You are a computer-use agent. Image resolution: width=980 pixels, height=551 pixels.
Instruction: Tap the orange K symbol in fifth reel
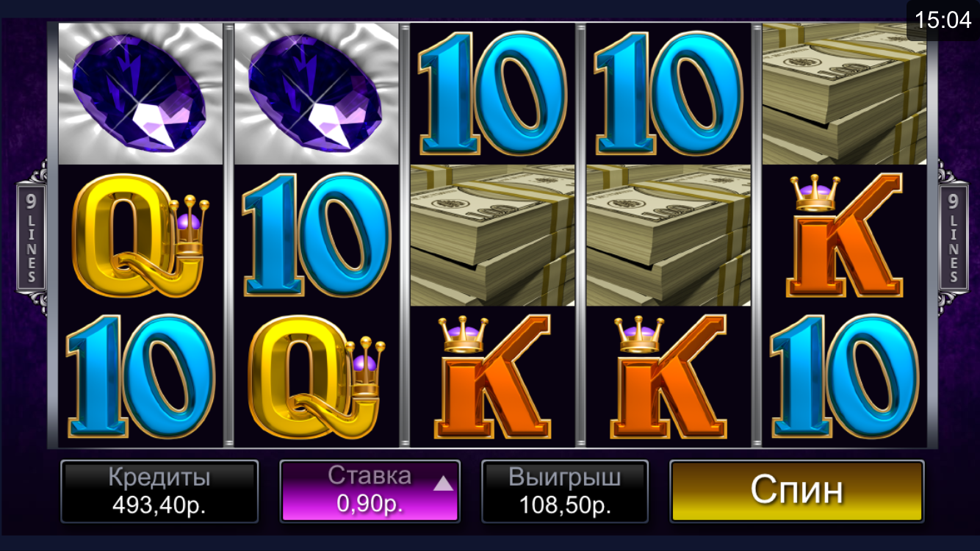pyautogui.click(x=845, y=235)
